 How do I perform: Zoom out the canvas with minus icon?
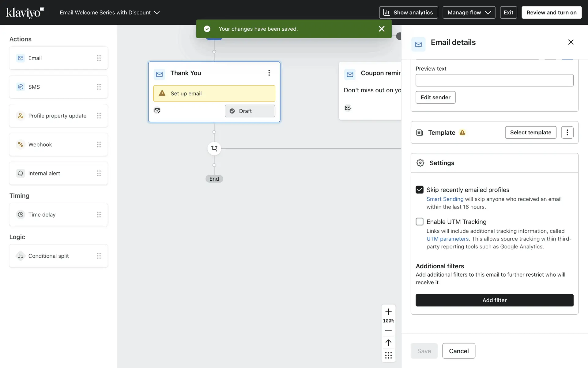point(388,330)
